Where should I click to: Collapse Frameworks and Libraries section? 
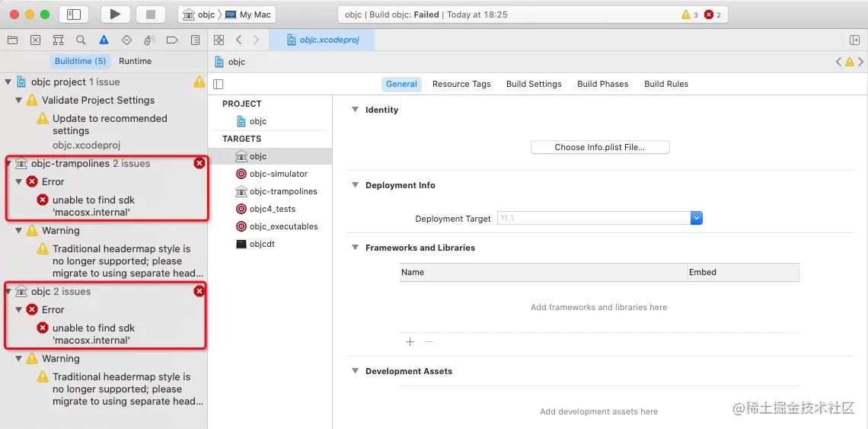(355, 248)
